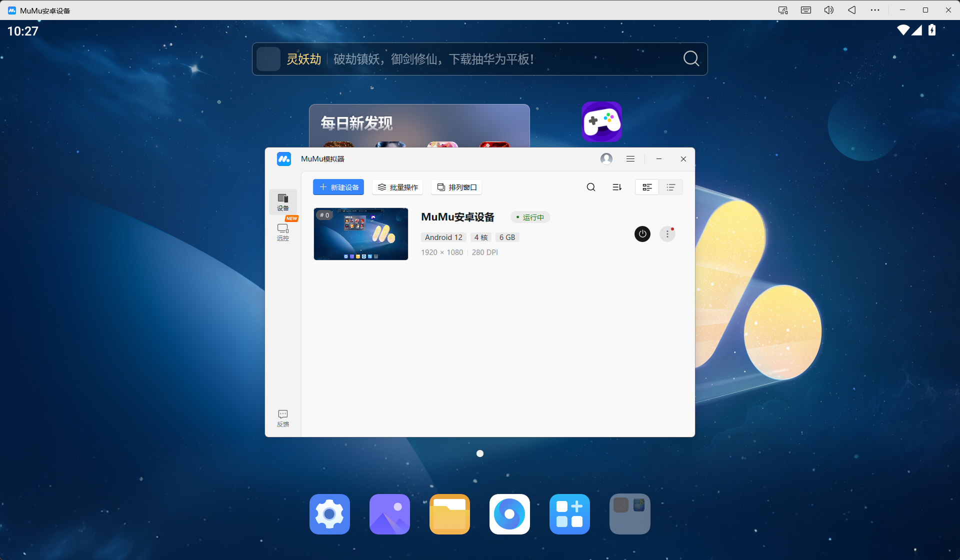Launch the game center app on home screen
The image size is (960, 560).
602,121
